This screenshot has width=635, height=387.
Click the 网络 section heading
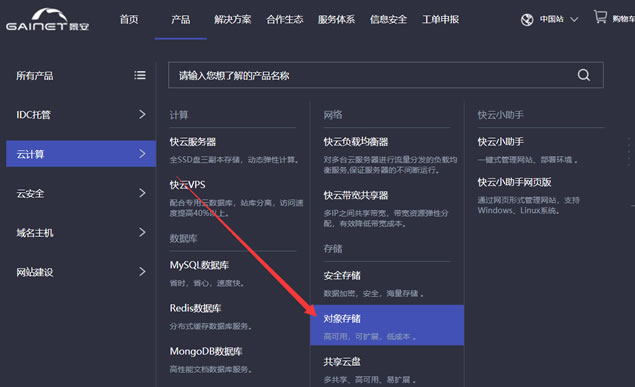click(332, 115)
